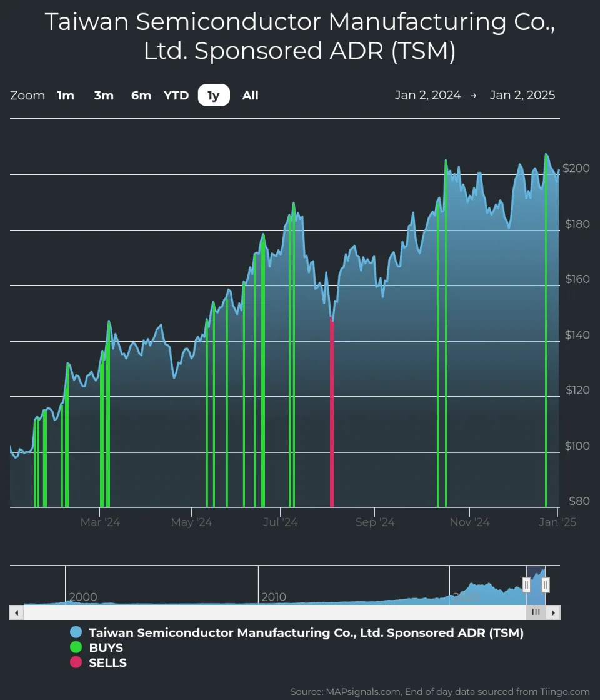Click the red SELLS legend dot

tap(76, 663)
